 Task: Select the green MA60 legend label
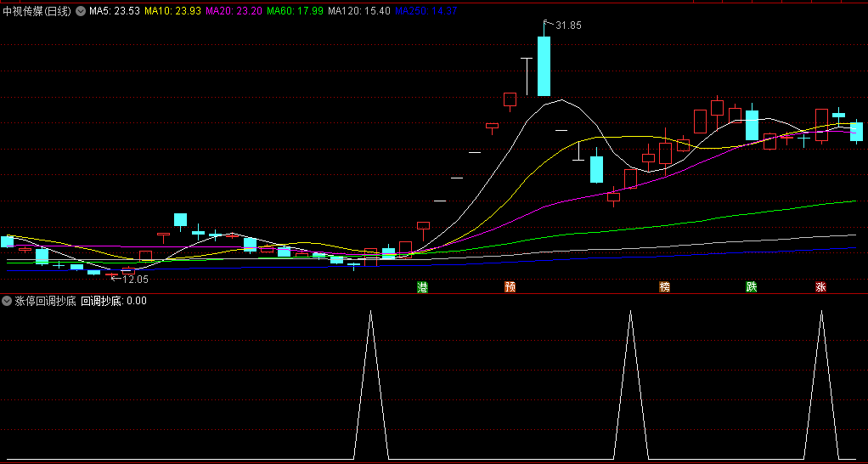[295, 11]
